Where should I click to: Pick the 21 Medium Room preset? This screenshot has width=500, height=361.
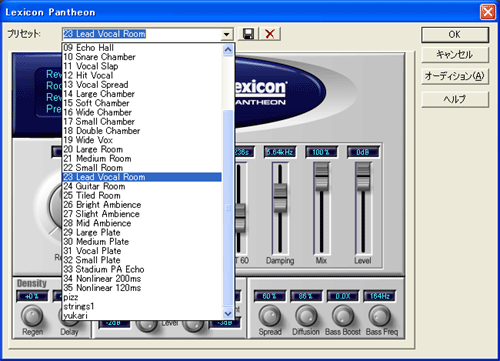click(x=142, y=159)
